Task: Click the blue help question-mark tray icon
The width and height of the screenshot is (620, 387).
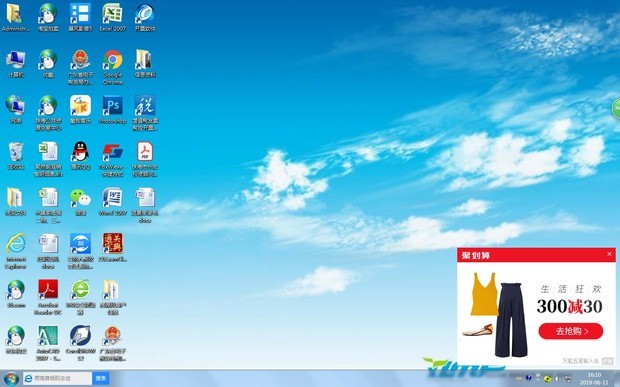Action: click(x=529, y=378)
